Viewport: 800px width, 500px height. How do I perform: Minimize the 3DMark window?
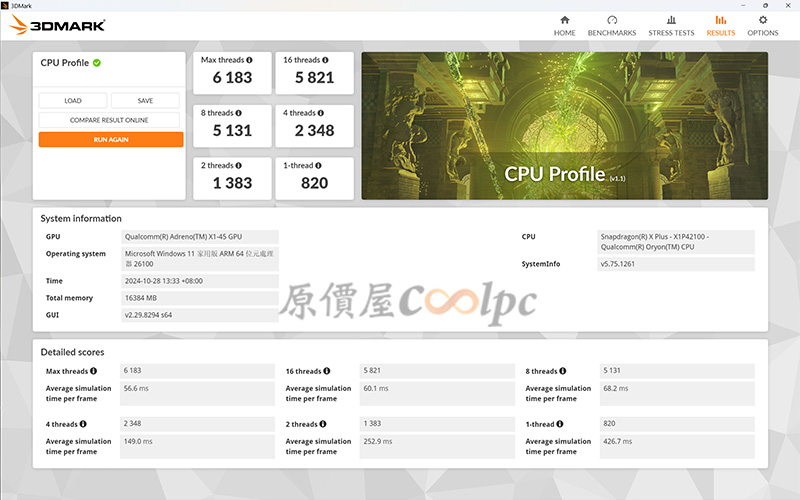pyautogui.click(x=743, y=5)
